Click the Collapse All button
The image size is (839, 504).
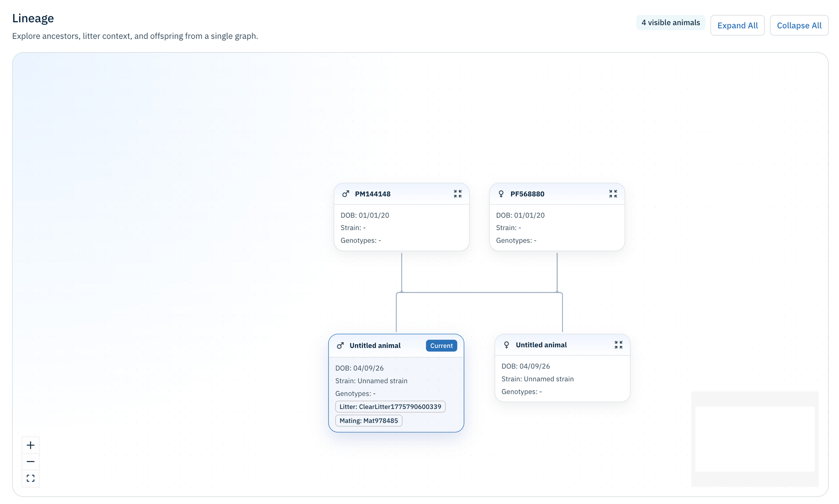tap(799, 25)
